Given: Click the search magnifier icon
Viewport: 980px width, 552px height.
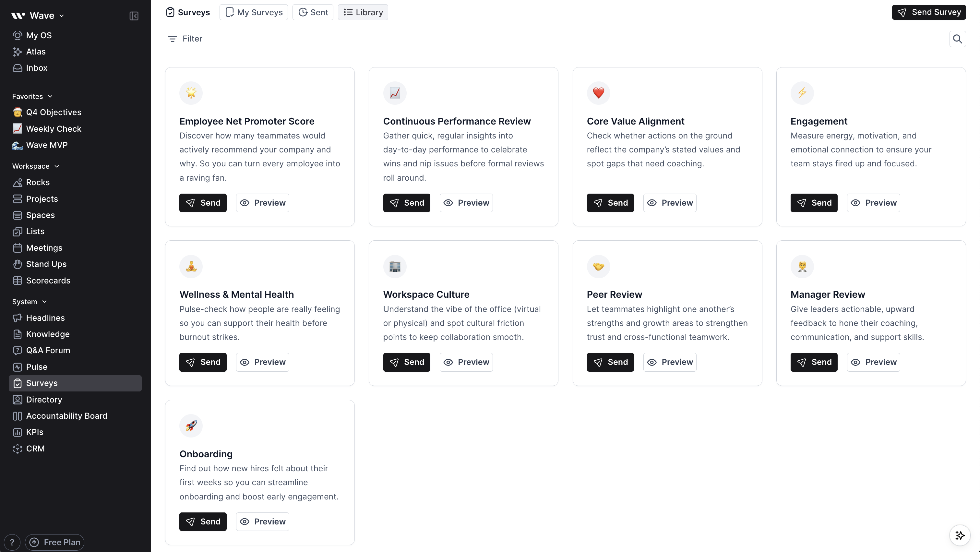Looking at the screenshot, I should tap(957, 39).
